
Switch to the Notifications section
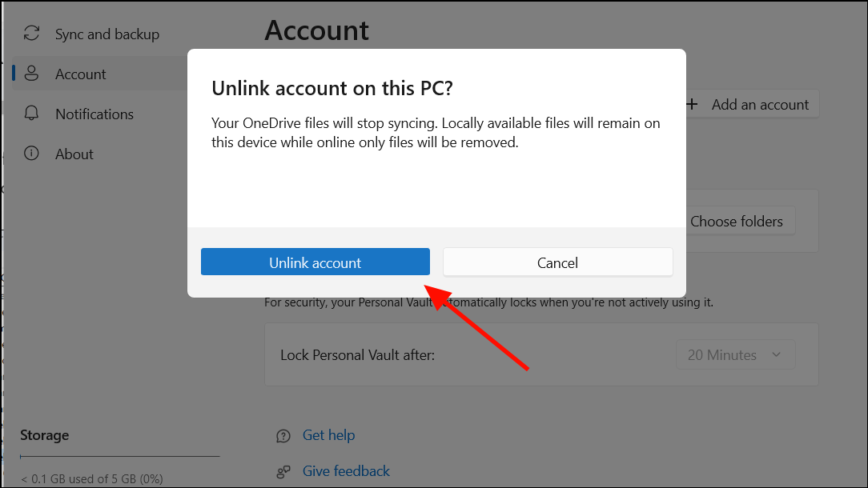point(94,114)
